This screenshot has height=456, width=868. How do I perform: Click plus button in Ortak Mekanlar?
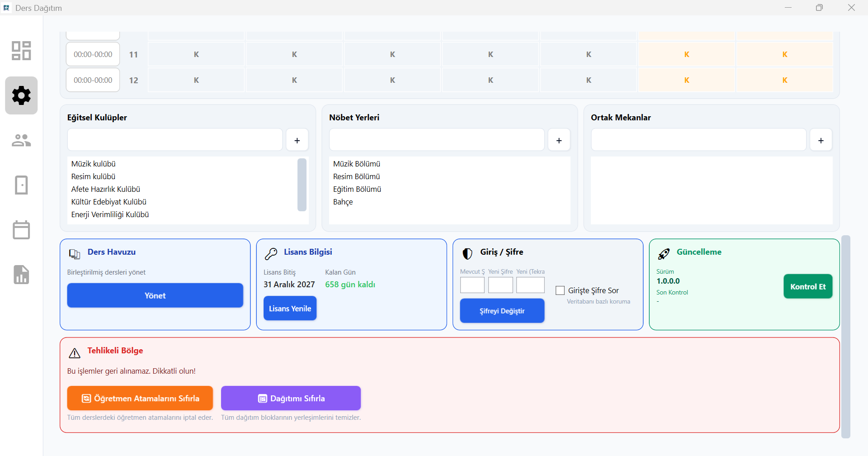coord(821,140)
